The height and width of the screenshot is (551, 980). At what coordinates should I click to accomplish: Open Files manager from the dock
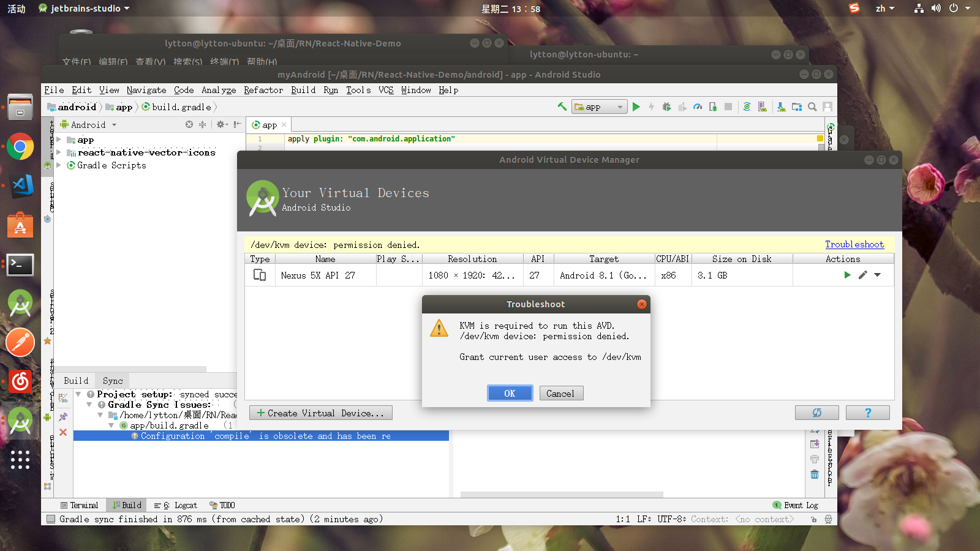(20, 107)
